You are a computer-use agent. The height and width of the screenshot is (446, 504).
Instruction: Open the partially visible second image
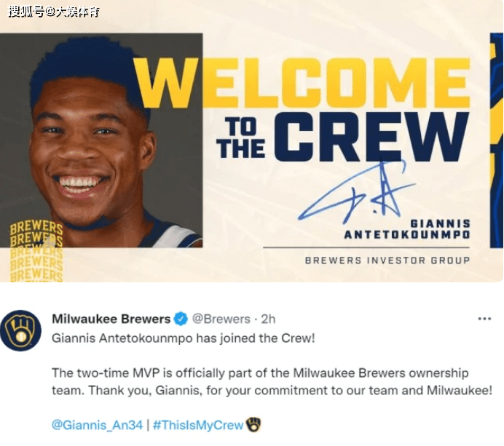(497, 140)
